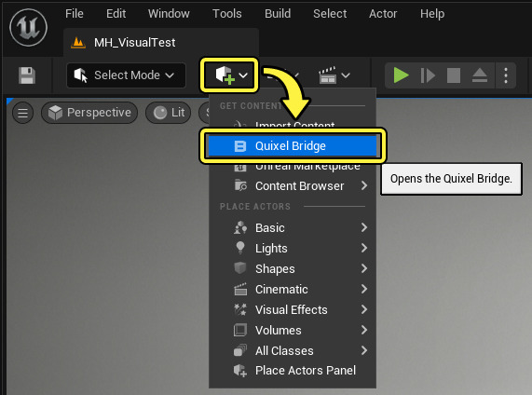Expand the Select Mode dropdown
The image size is (532, 395).
127,75
